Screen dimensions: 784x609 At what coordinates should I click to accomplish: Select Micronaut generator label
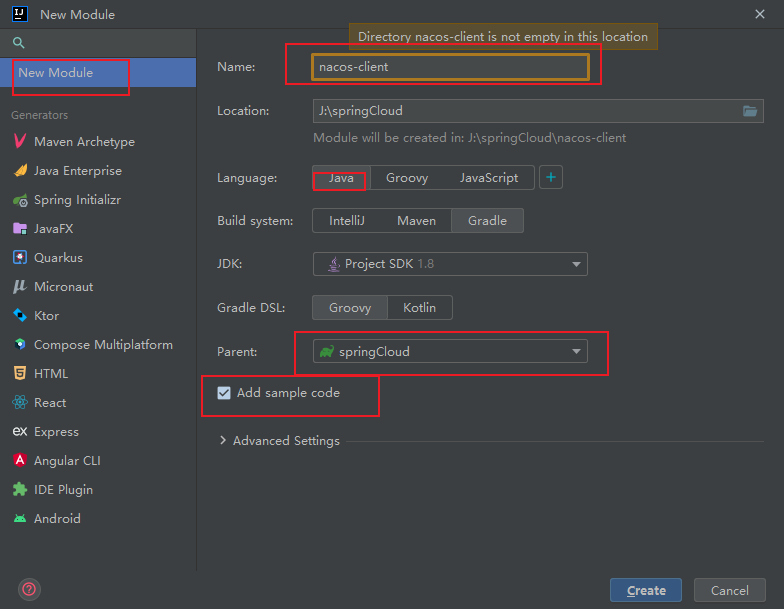click(64, 287)
